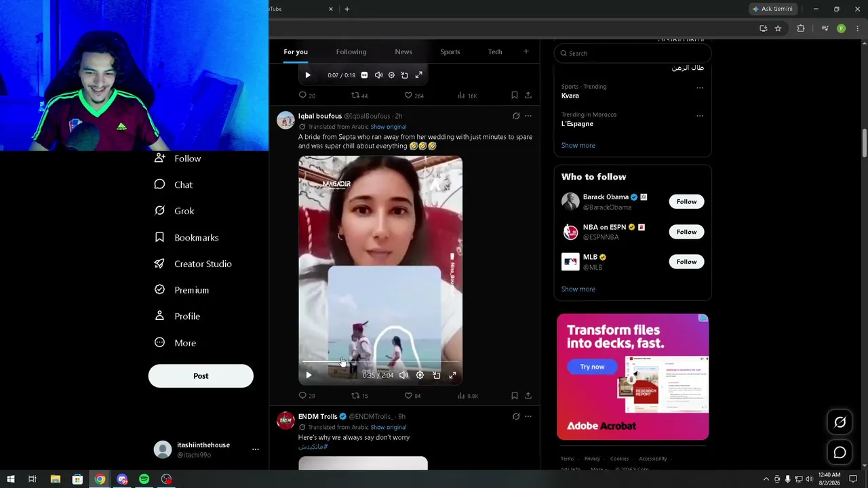Follow NBA on ESPN

pyautogui.click(x=686, y=232)
